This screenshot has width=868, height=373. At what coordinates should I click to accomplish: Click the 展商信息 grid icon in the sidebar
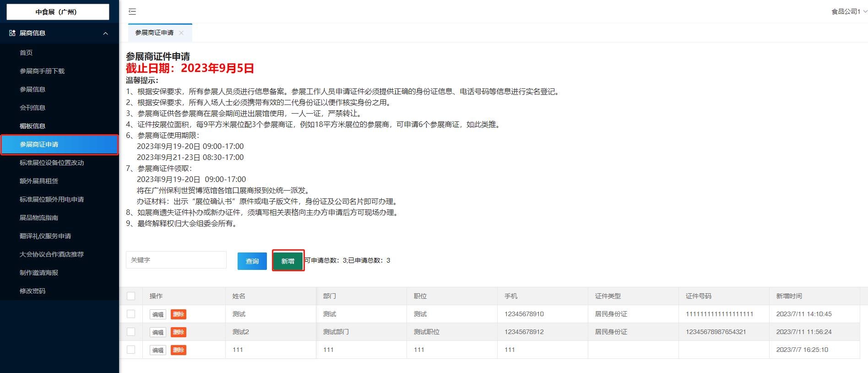[x=12, y=33]
